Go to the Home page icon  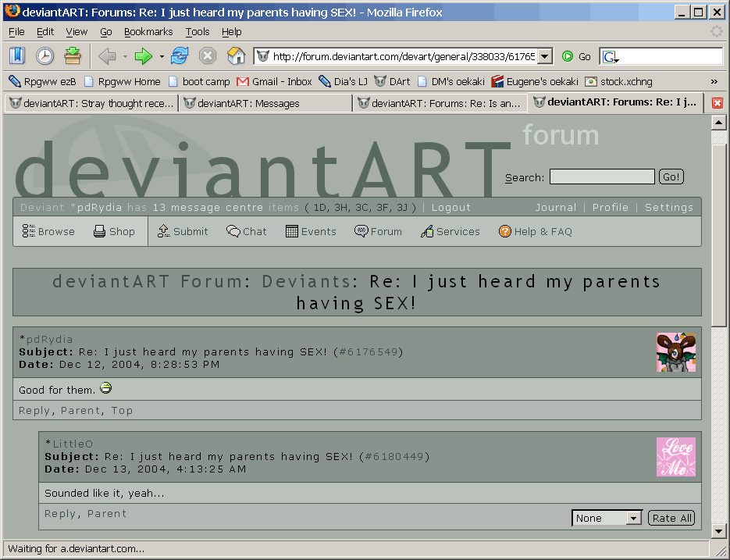pos(236,56)
